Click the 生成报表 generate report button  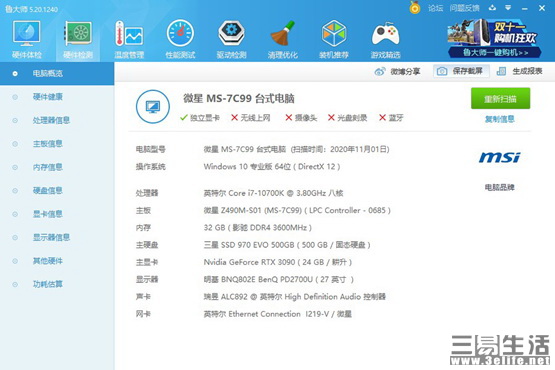(519, 71)
